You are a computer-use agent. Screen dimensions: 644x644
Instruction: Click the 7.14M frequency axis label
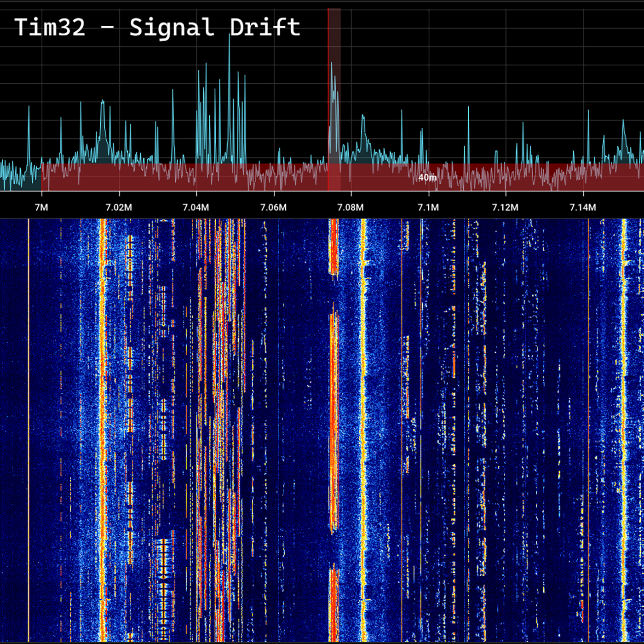tap(583, 207)
